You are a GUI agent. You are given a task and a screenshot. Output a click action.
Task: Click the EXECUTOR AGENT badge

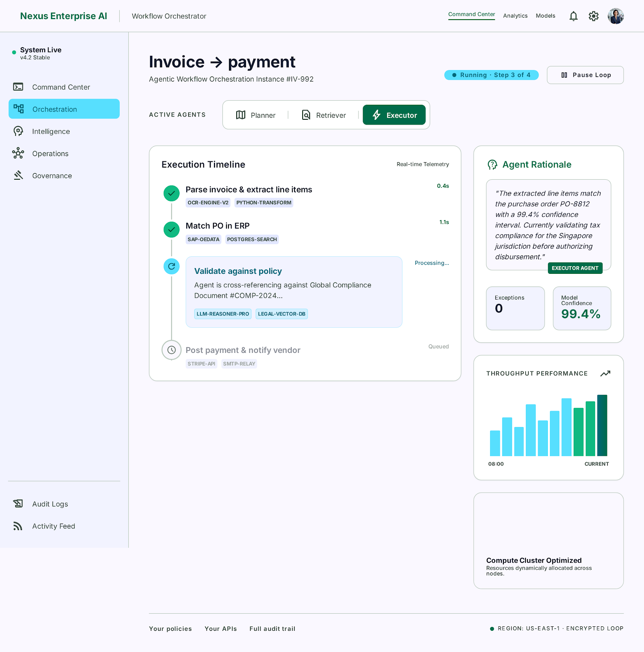tap(575, 268)
